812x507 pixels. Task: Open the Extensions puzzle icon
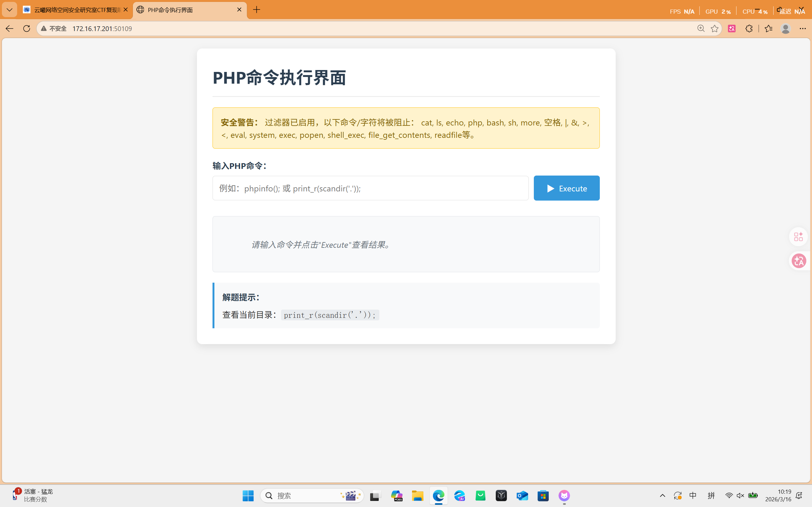(x=749, y=29)
